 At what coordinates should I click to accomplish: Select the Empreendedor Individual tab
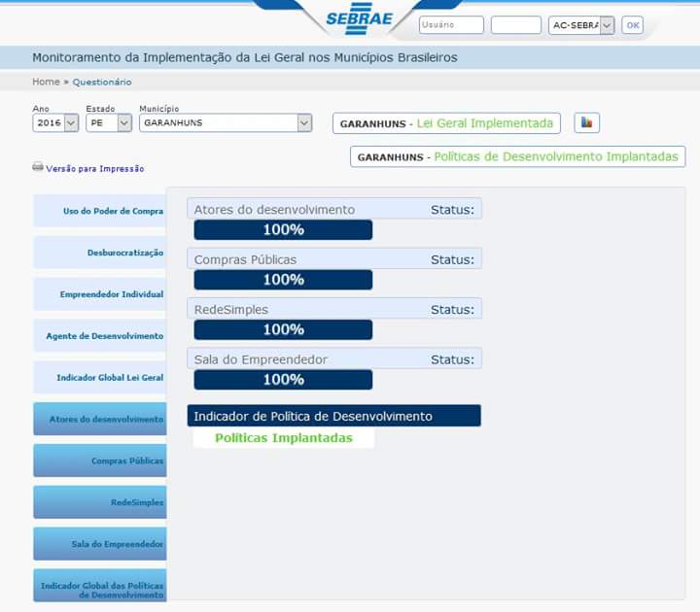[100, 294]
